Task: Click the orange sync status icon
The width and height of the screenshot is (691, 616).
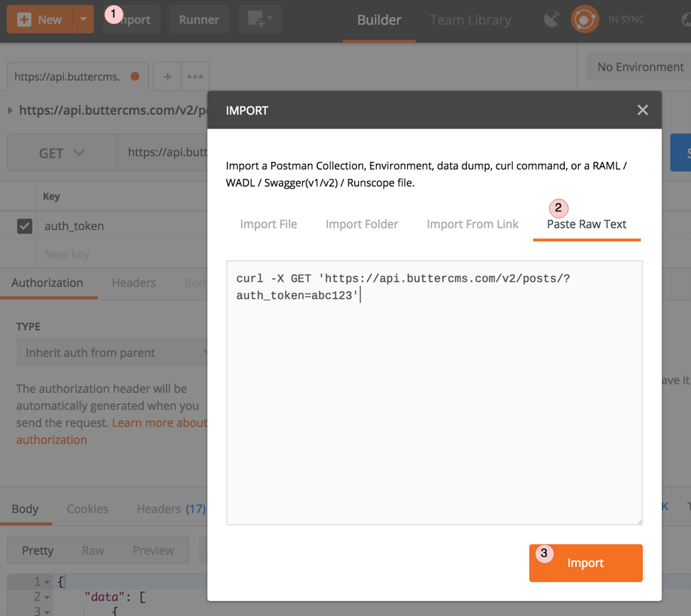Action: pos(585,19)
